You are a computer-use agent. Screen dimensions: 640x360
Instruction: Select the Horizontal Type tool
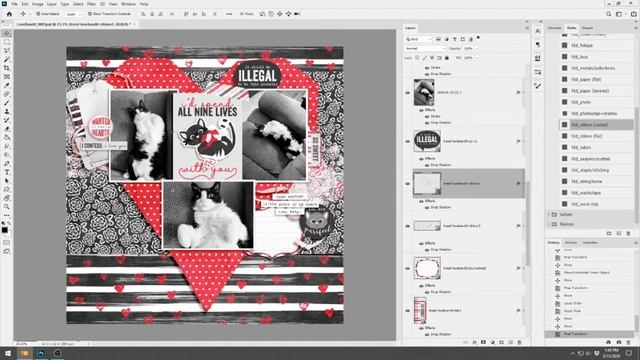click(7, 172)
